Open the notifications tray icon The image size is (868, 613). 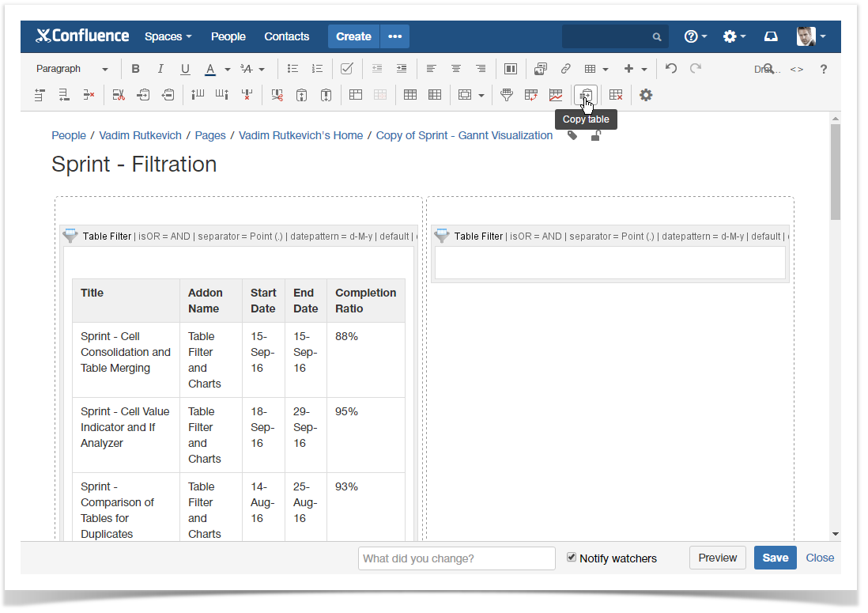click(771, 36)
